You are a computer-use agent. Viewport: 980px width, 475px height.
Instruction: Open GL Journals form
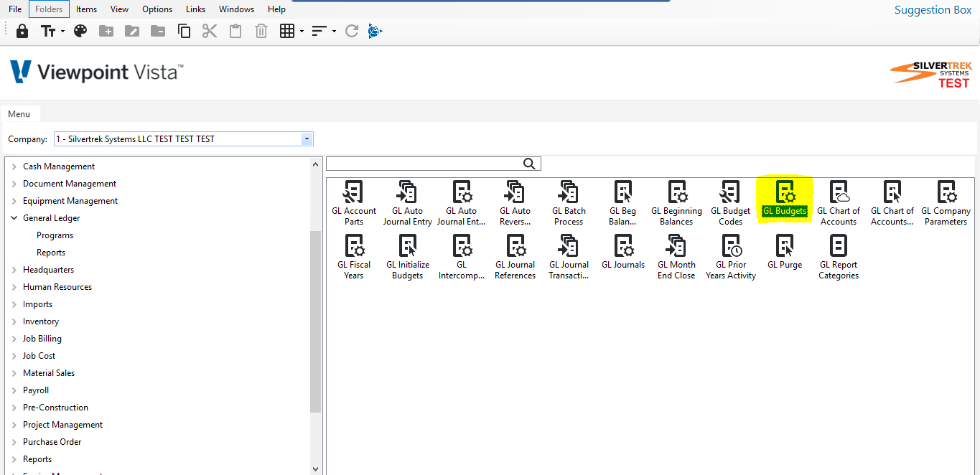pos(623,252)
